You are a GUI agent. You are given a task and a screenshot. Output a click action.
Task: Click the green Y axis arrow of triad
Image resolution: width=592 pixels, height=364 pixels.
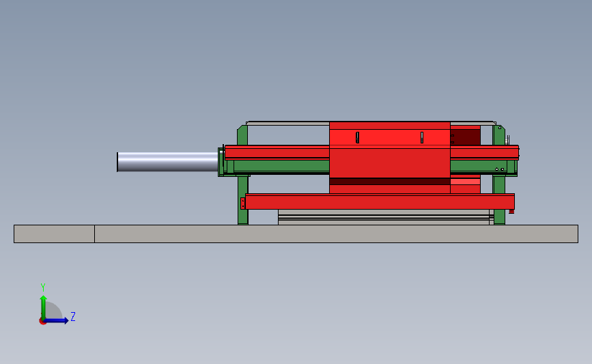[x=44, y=307]
